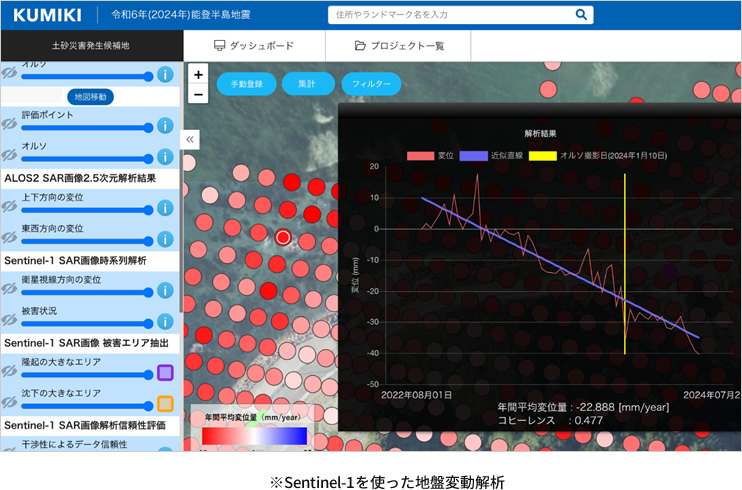This screenshot has height=490, width=742.
Task: Click the 評価ポイント opacity slider
Action: tap(87, 128)
